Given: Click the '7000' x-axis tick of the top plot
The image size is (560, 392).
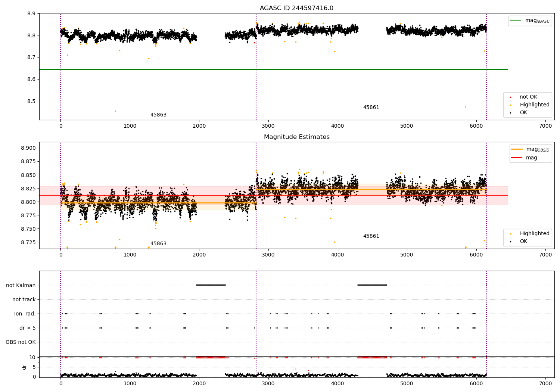Looking at the screenshot, I should click(545, 126).
